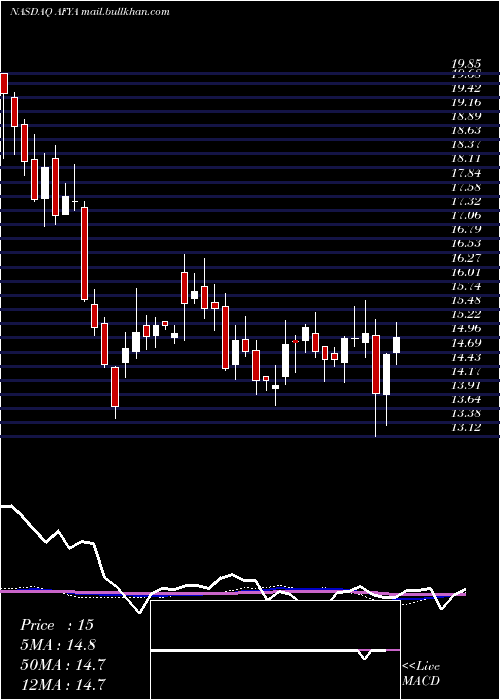
Task: Select the 17.58 price axis label
Action: pos(467,187)
